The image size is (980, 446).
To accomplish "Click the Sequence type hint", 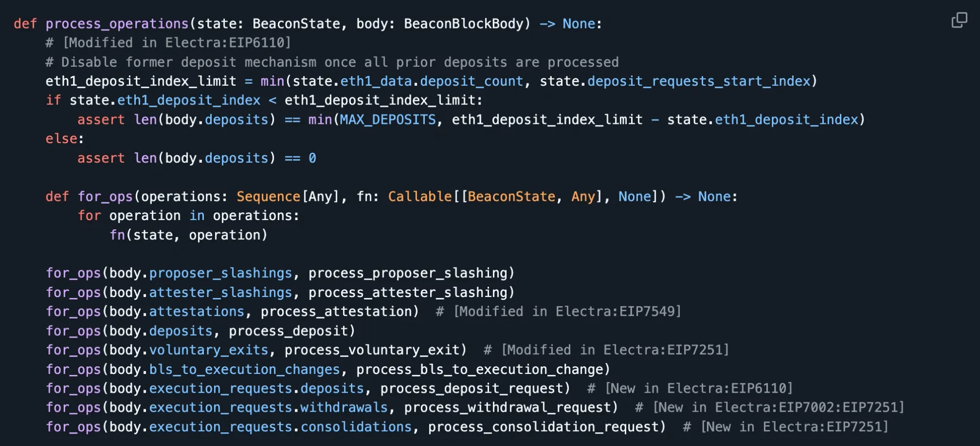I will tap(268, 197).
